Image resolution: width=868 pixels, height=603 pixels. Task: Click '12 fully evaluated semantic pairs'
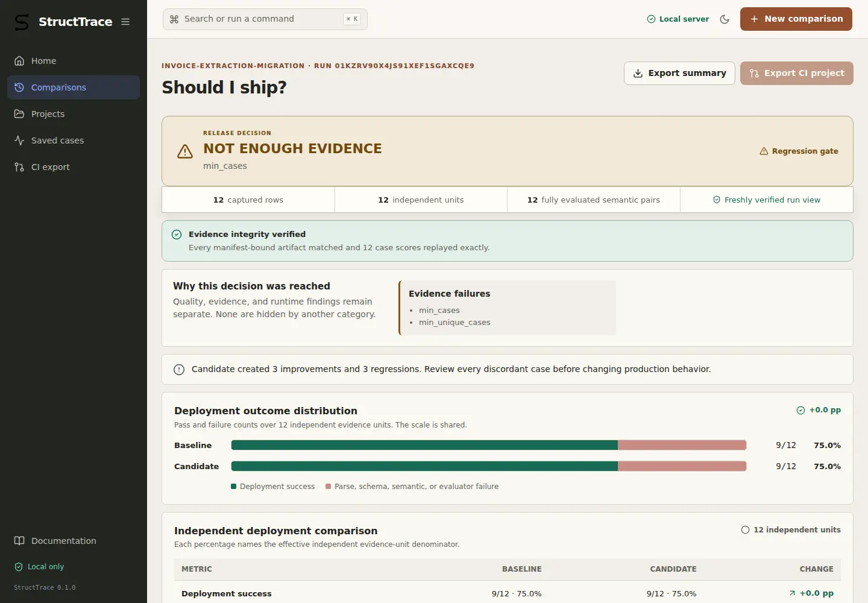(594, 200)
